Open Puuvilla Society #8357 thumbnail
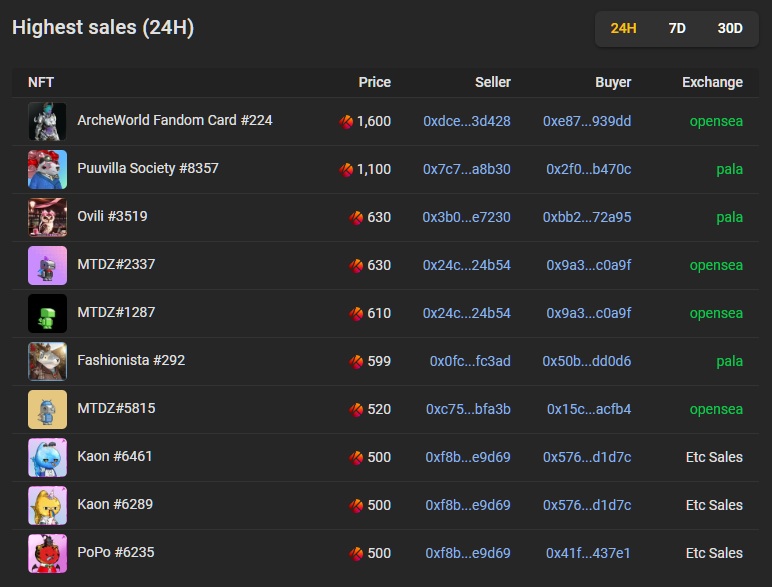This screenshot has width=772, height=587. pyautogui.click(x=47, y=169)
